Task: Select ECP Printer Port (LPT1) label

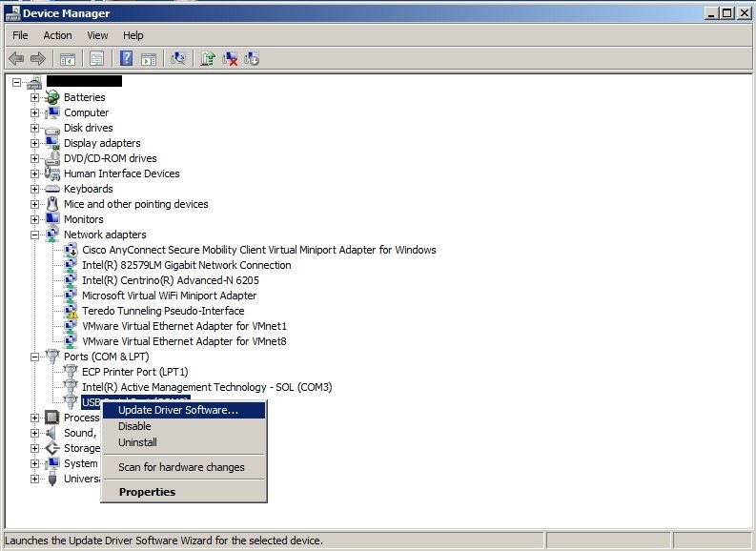Action: (135, 372)
